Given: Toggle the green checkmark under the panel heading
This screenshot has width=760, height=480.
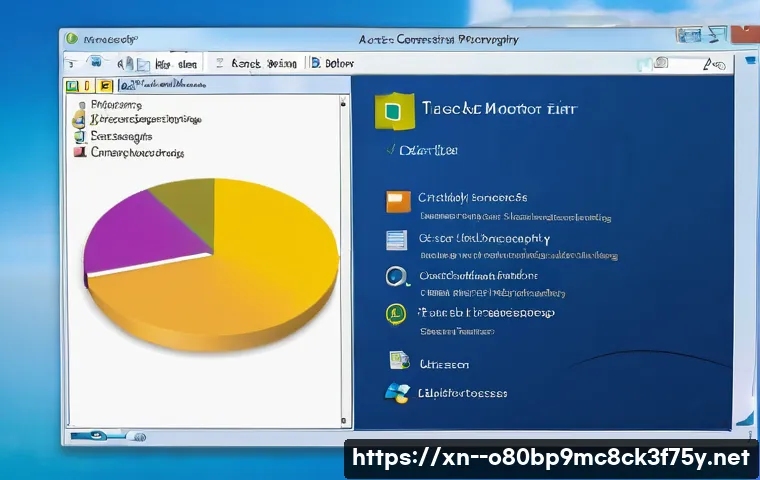Looking at the screenshot, I should click(389, 150).
